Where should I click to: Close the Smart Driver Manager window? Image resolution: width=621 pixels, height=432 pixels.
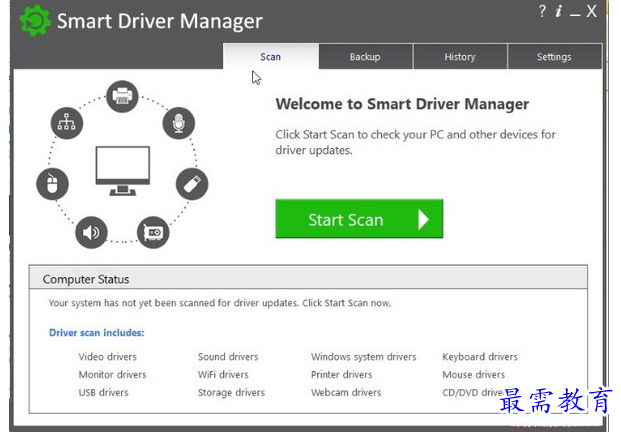pos(592,12)
